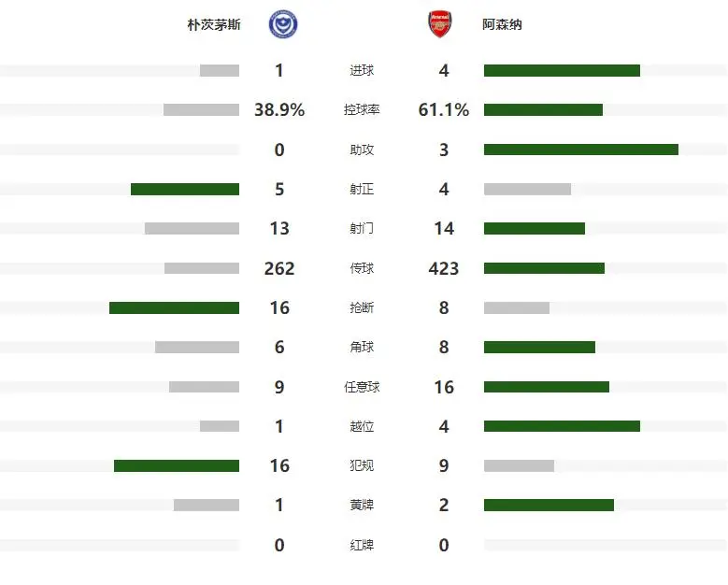
Task: Click the Arsenal club crest icon
Action: click(438, 24)
